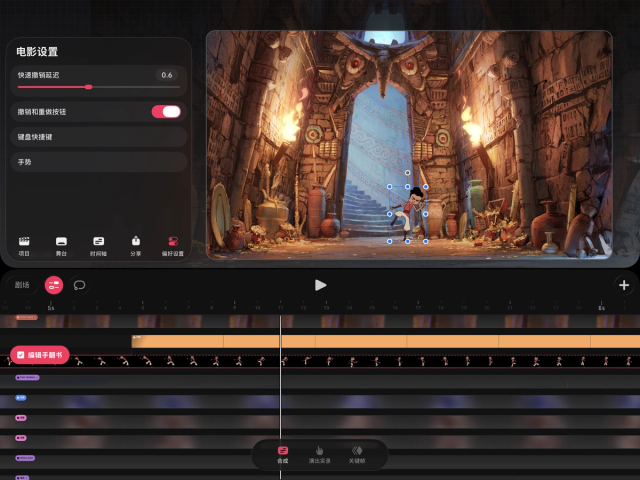640x480 pixels.
Task: Click the character's right-middle transform handle
Action: pyautogui.click(x=426, y=214)
